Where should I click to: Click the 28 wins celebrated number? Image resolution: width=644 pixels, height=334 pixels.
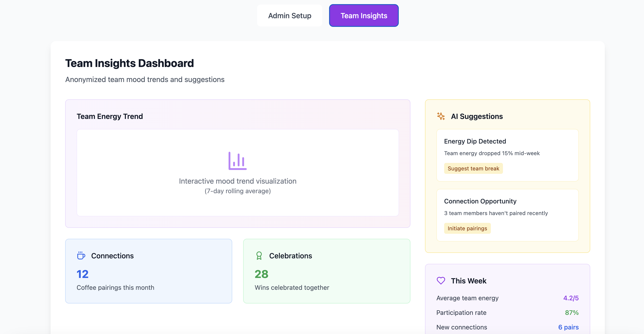261,274
